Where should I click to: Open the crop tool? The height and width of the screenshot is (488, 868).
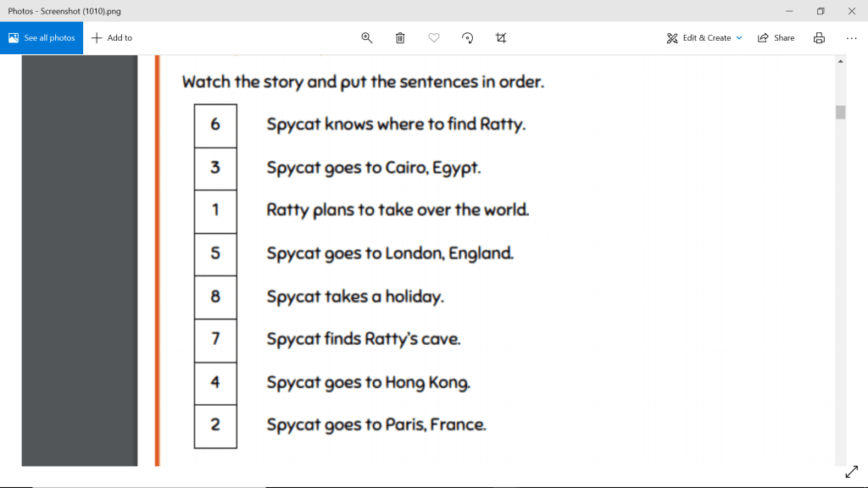[501, 38]
